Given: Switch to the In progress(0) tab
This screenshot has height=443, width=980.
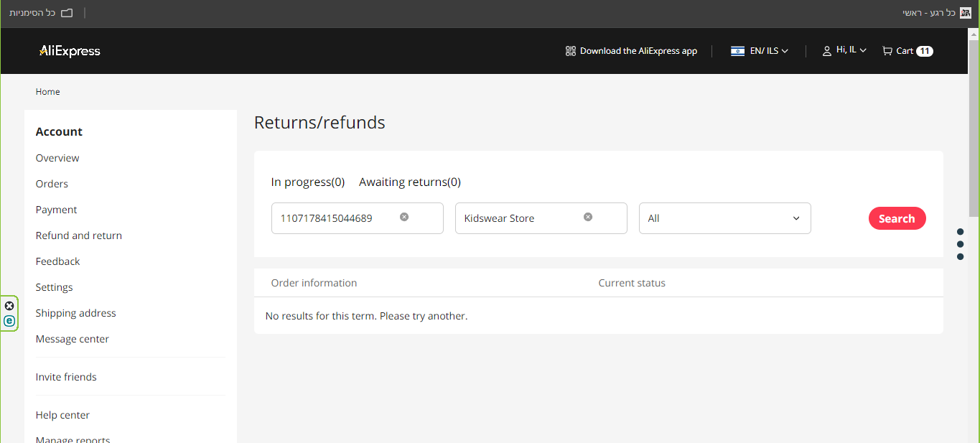Looking at the screenshot, I should pyautogui.click(x=308, y=182).
